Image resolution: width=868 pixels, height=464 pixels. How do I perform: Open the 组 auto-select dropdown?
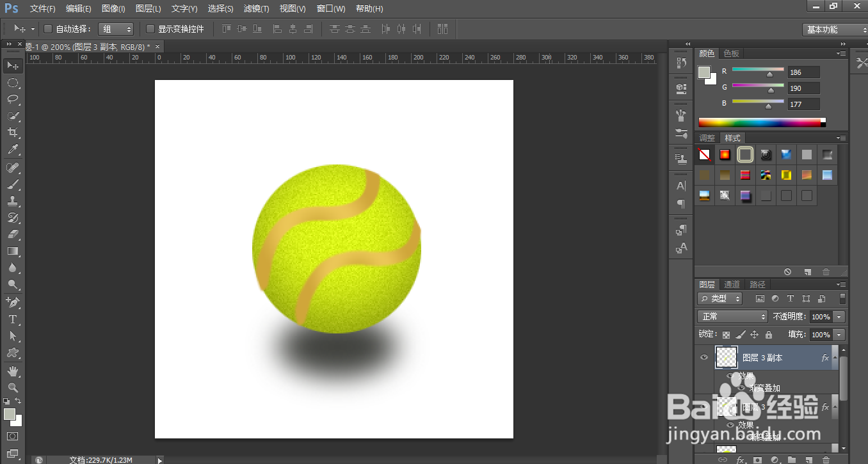[116, 29]
